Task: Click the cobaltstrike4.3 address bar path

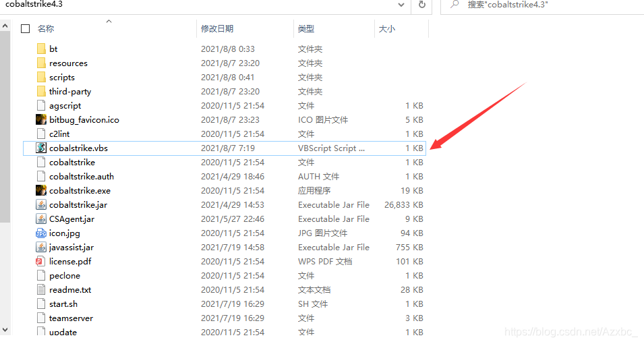Action: pyautogui.click(x=34, y=5)
